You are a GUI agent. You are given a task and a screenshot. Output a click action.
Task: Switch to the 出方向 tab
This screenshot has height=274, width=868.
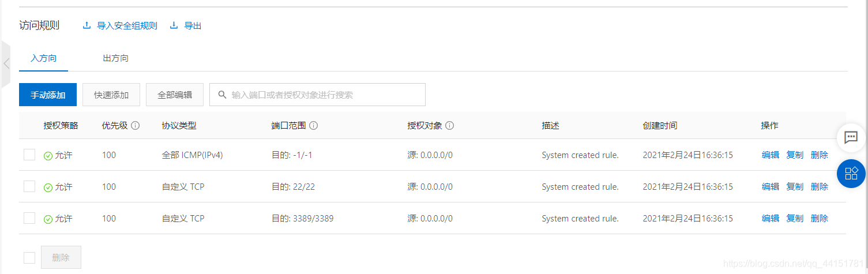click(115, 58)
